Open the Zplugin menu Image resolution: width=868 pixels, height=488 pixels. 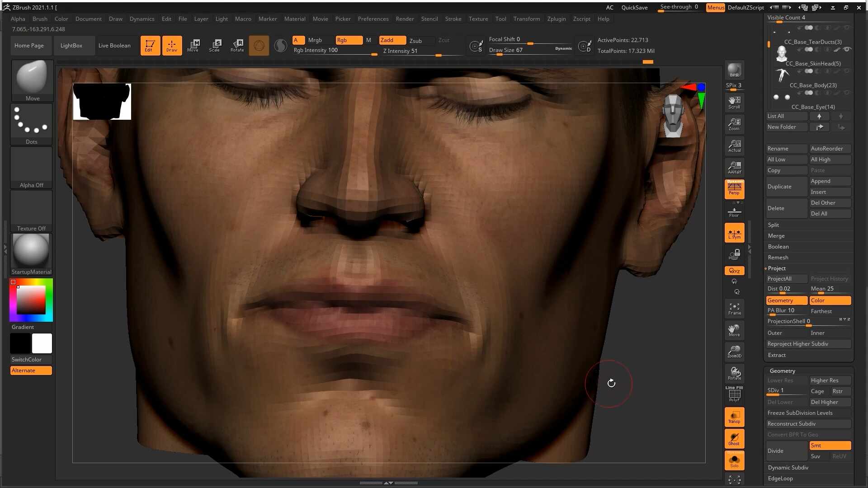[557, 19]
